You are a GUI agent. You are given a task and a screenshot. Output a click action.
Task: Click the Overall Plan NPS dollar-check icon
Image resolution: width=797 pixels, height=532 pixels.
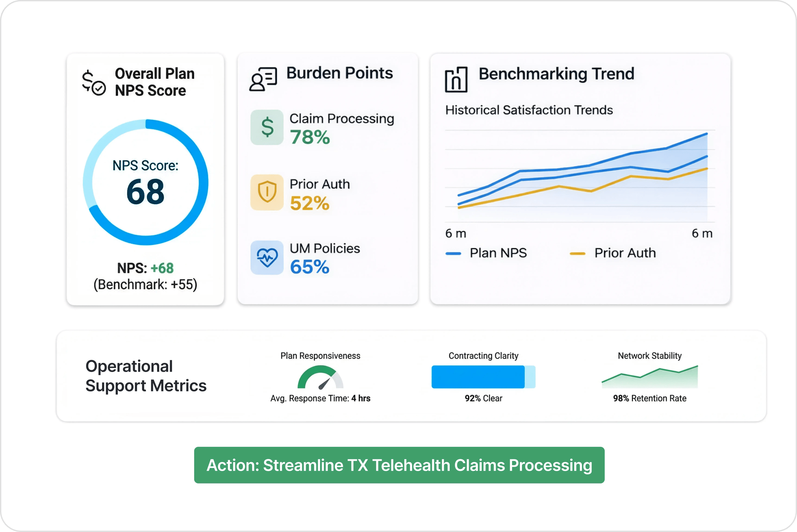(x=94, y=82)
